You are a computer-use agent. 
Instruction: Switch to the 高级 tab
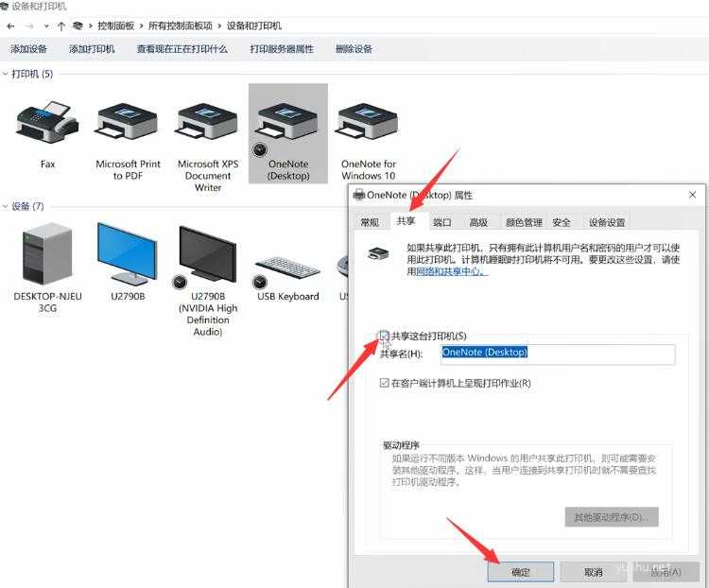478,222
